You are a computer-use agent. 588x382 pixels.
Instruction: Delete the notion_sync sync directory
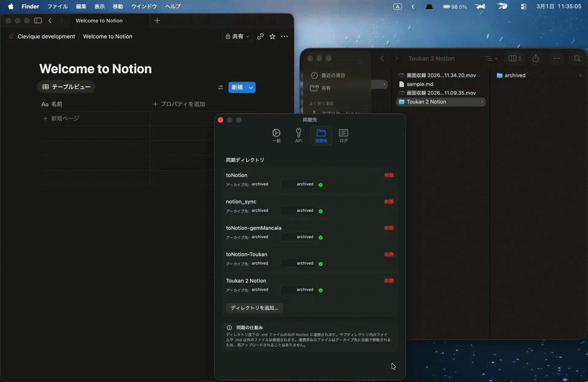pyautogui.click(x=389, y=202)
